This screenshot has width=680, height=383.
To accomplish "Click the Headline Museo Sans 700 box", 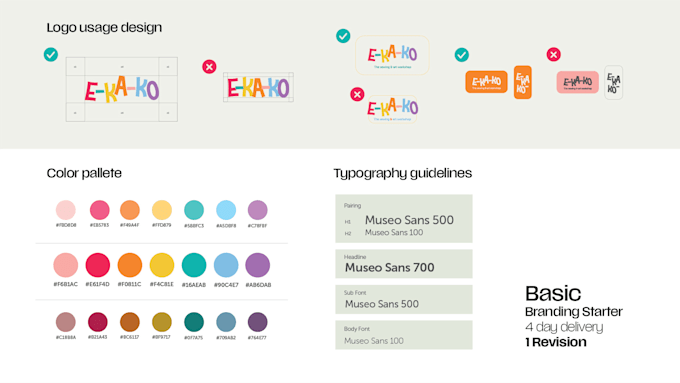I will 404,264.
